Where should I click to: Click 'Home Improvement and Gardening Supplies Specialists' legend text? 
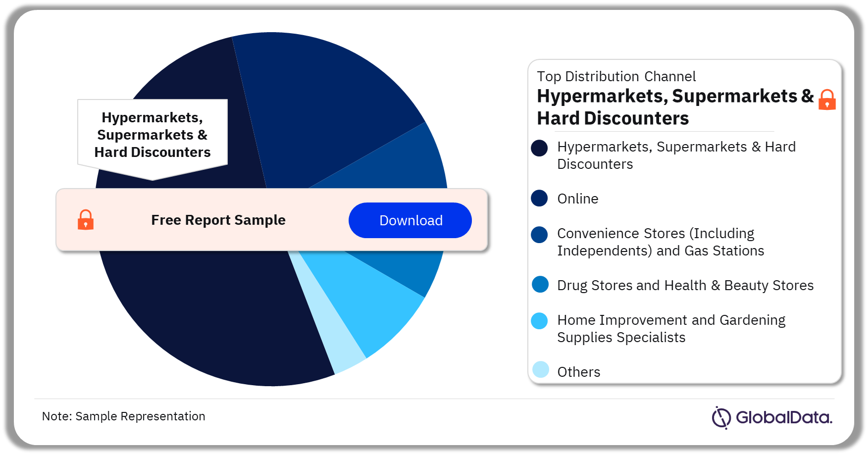671,329
